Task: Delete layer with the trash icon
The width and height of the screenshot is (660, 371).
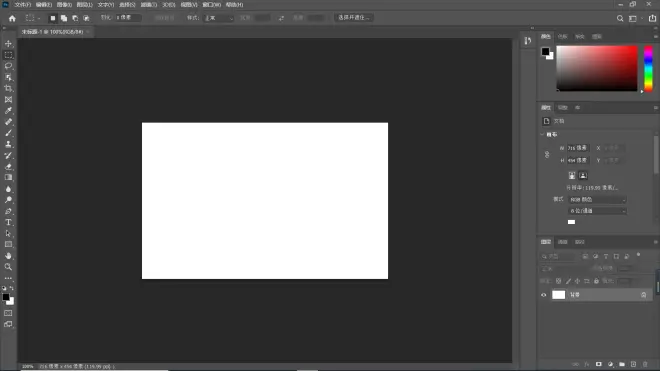Action: (x=645, y=364)
